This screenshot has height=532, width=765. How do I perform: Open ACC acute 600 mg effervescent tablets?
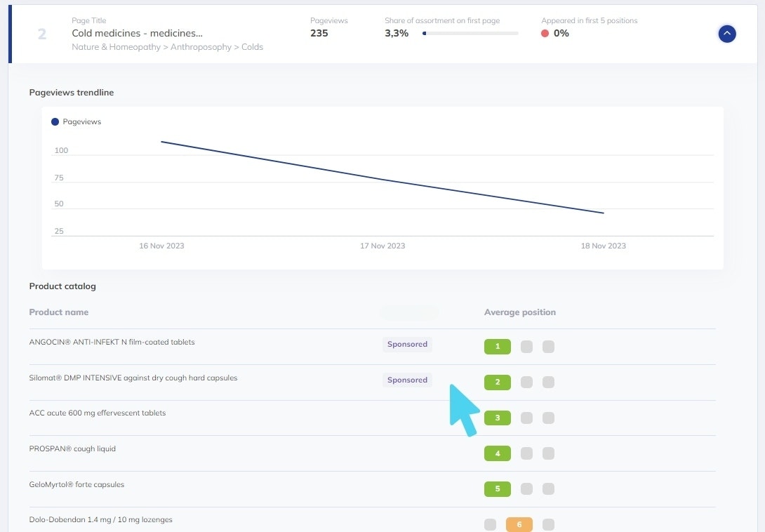coord(98,413)
